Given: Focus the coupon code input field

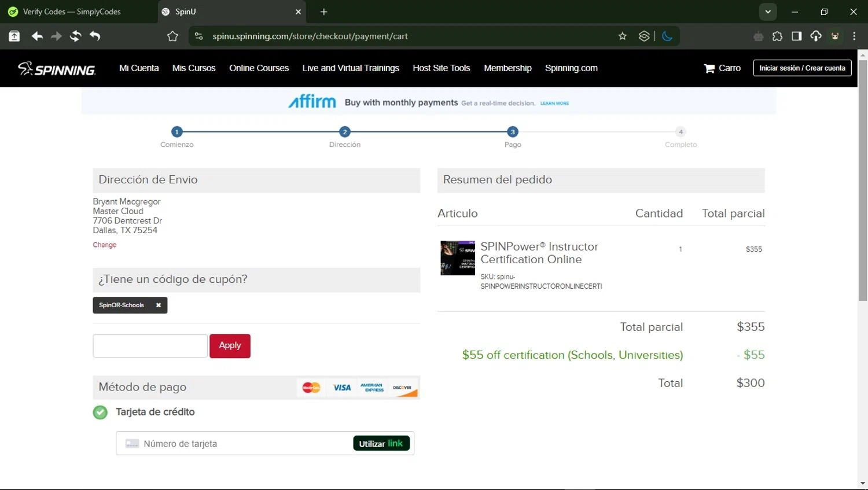Looking at the screenshot, I should point(150,346).
